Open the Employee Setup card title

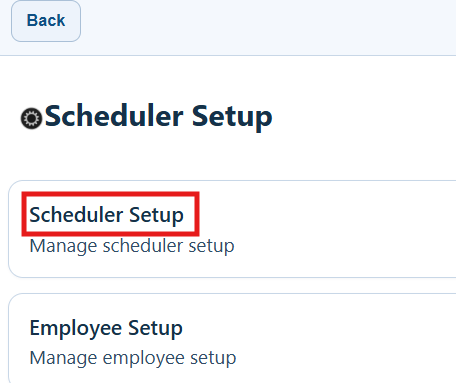(106, 328)
